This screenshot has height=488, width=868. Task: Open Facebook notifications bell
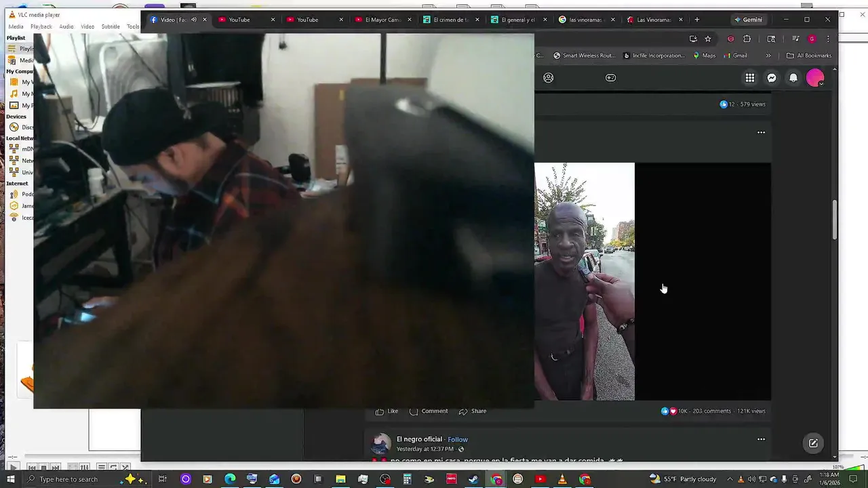point(793,78)
